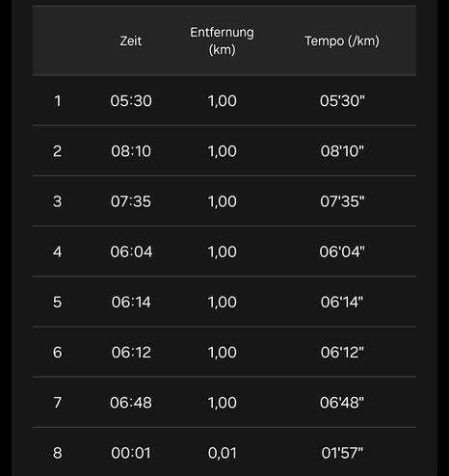Click the lap time 05:30
Screen dimensions: 449x476
pos(131,101)
